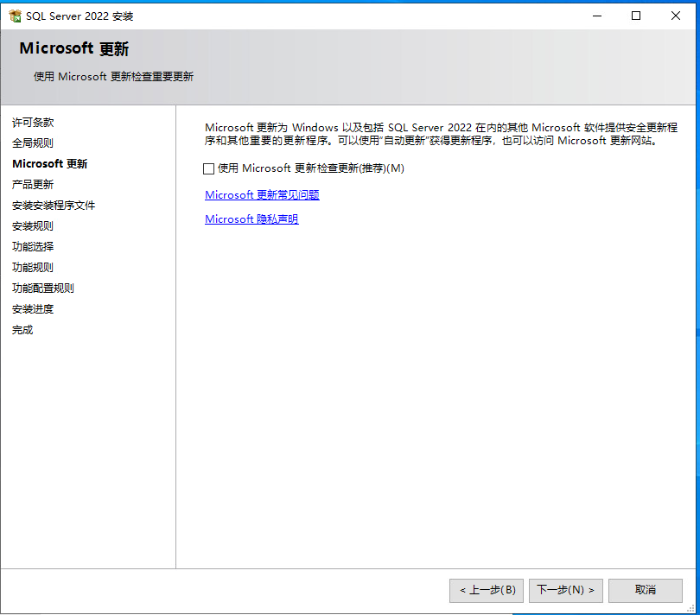
Task: Open the Microsoft 隐私声明 link
Action: pos(251,219)
